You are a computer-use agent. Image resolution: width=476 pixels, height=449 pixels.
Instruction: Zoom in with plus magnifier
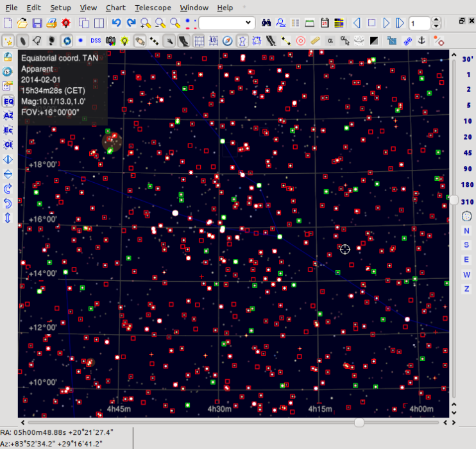point(146,23)
